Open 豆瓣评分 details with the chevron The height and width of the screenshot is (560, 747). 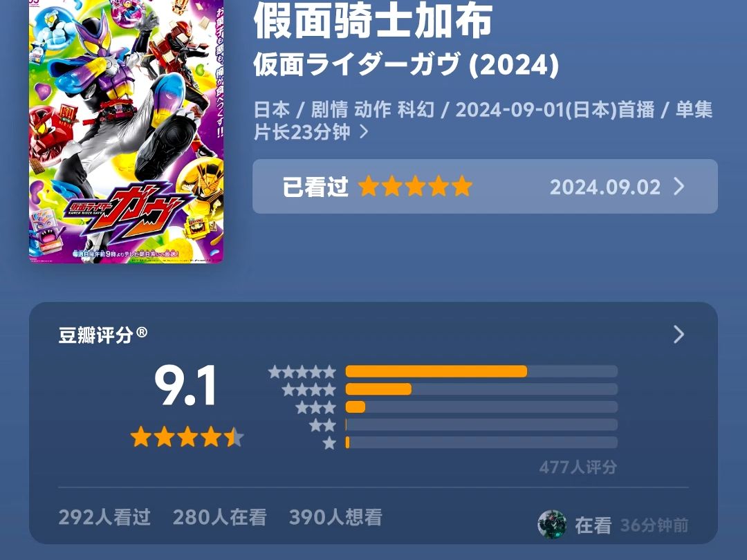679,335
